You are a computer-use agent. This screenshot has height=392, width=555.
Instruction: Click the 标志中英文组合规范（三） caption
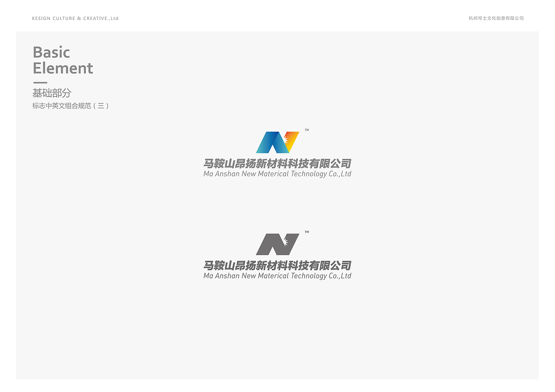pos(71,105)
